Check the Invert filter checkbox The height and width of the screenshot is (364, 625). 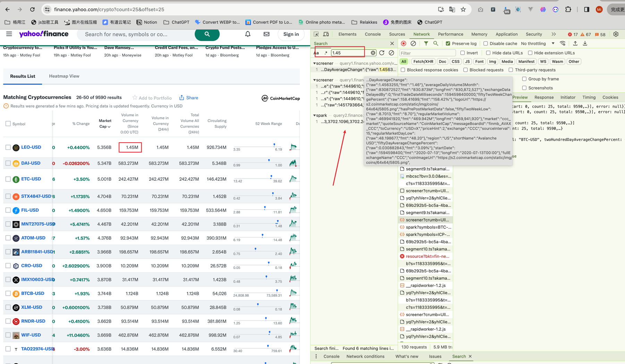(x=463, y=53)
